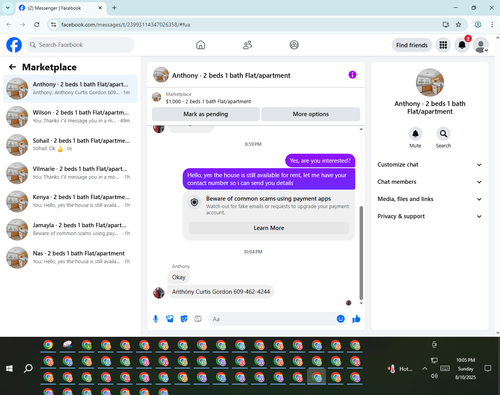Image resolution: width=500 pixels, height=395 pixels.
Task: Click the shield icon in scam warning
Action: point(195,202)
